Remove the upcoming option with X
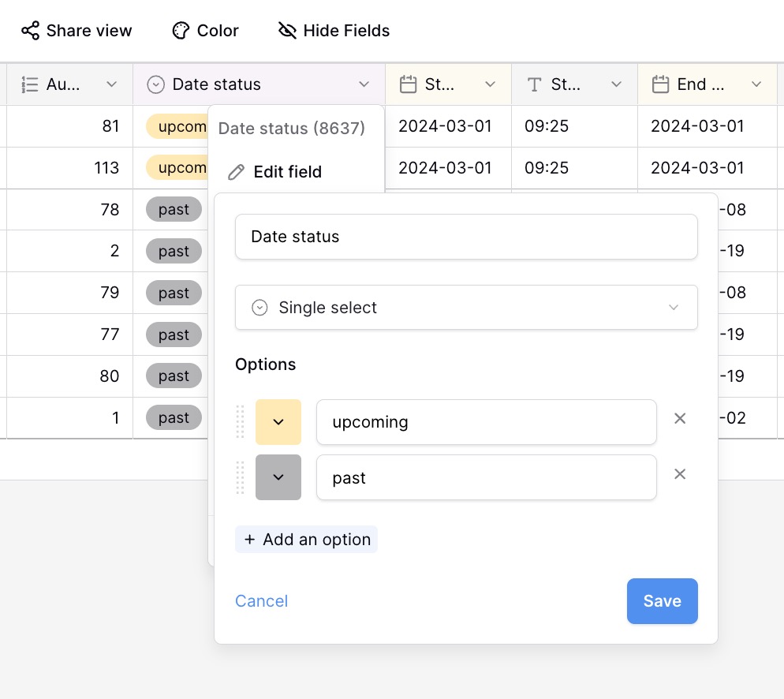The image size is (784, 699). coord(680,418)
